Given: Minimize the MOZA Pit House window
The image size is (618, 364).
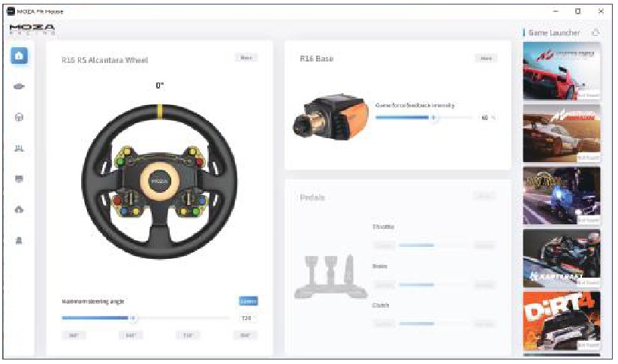Looking at the screenshot, I should coord(556,11).
